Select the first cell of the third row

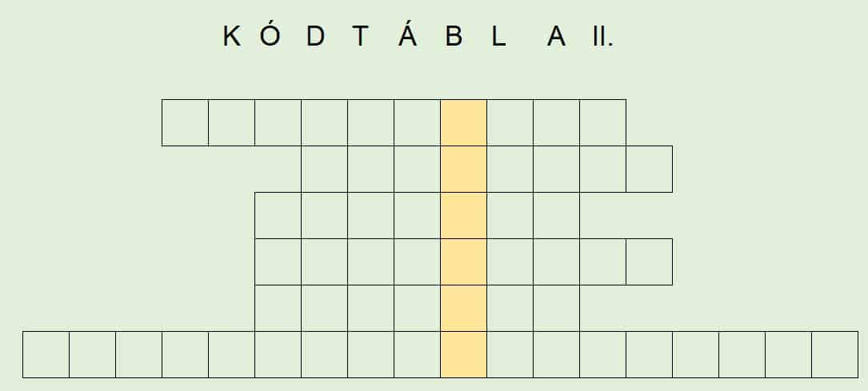278,216
